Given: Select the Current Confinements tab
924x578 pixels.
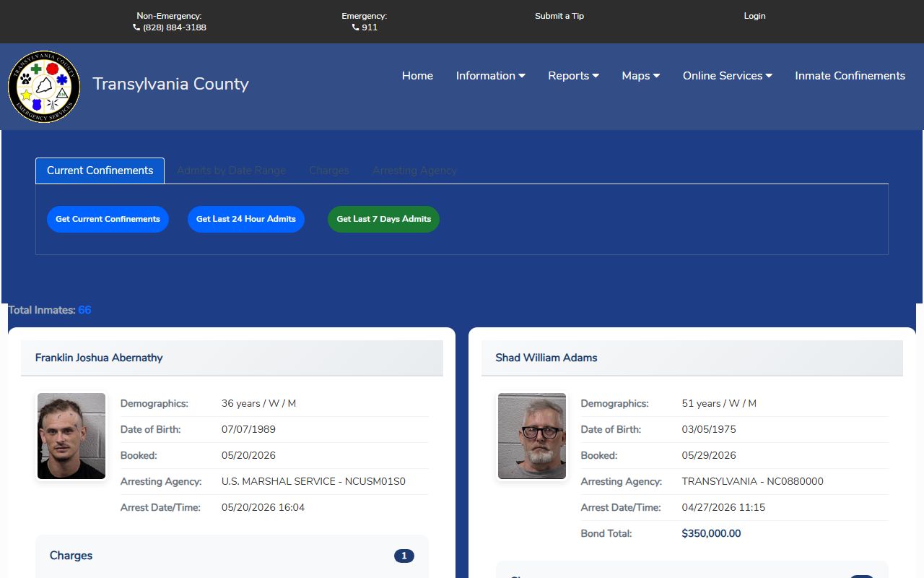Looking at the screenshot, I should tap(100, 171).
